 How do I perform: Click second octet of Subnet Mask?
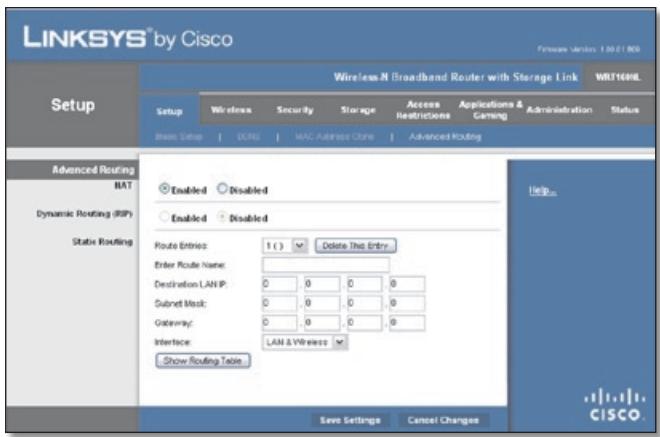[x=322, y=303]
